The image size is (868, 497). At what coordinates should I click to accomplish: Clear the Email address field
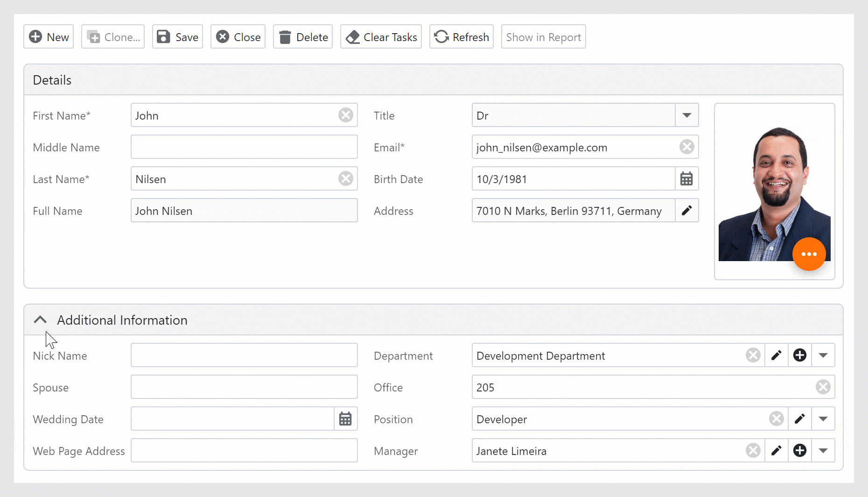686,147
